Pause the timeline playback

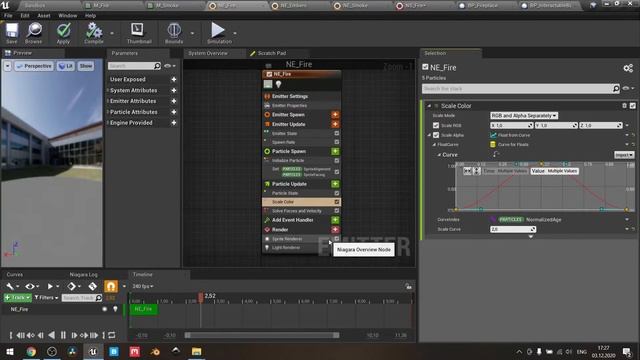click(x=63, y=335)
